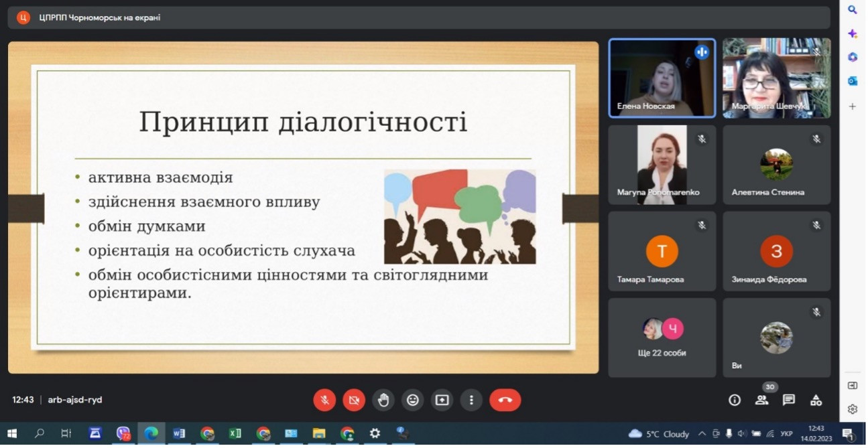Click muted mic icon on Maryna Ponomarenko tile
Image resolution: width=868 pixels, height=448 pixels.
(x=702, y=139)
